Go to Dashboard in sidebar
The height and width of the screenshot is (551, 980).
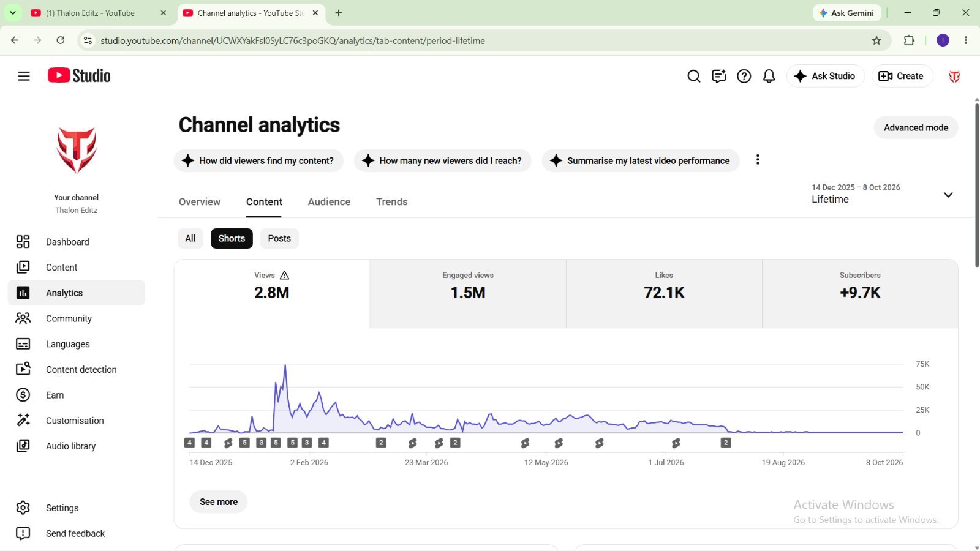coord(77,242)
